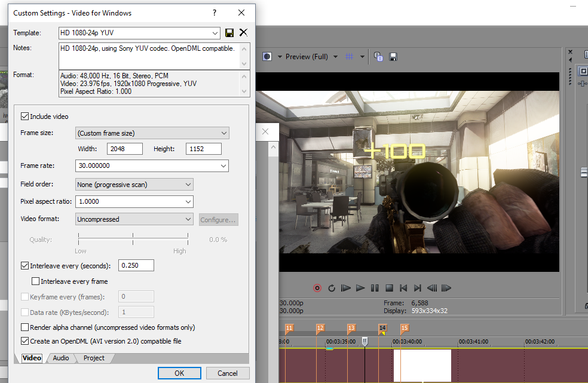Enable Interleave every frame option
This screenshot has width=588, height=383.
36,281
